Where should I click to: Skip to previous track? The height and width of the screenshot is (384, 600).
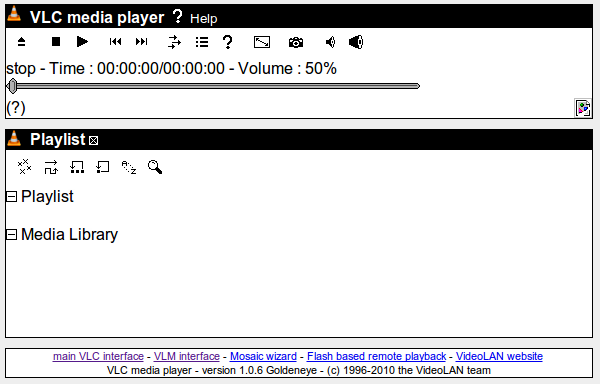[x=115, y=42]
